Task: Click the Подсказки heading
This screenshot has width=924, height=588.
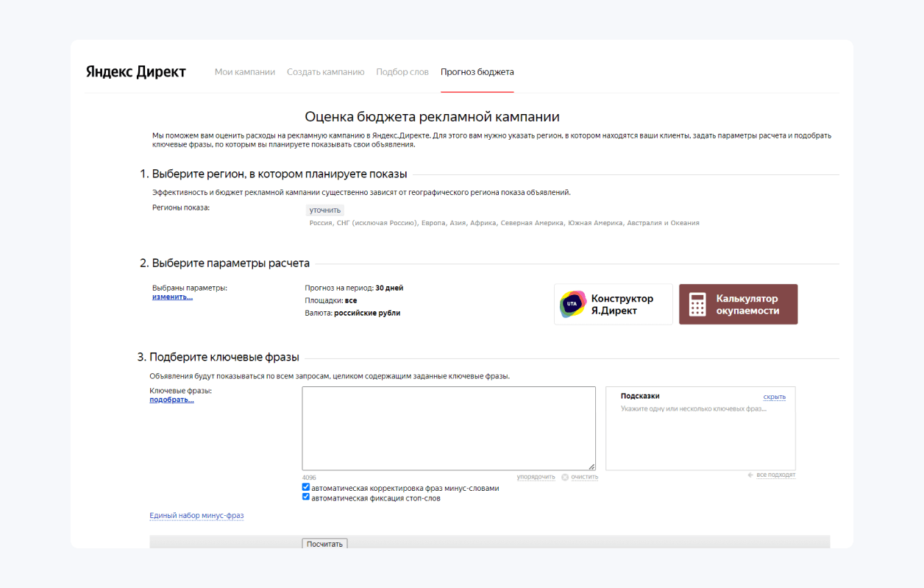Action: click(640, 396)
